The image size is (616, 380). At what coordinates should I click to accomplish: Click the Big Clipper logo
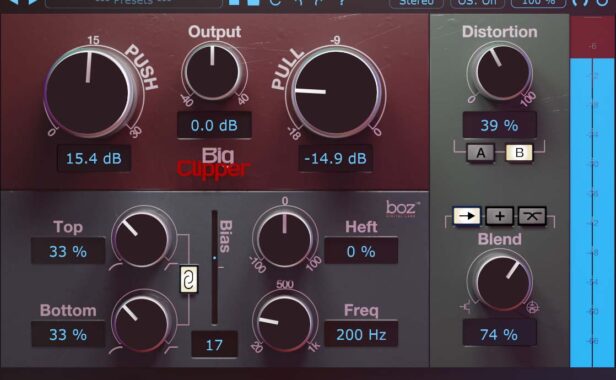click(214, 164)
